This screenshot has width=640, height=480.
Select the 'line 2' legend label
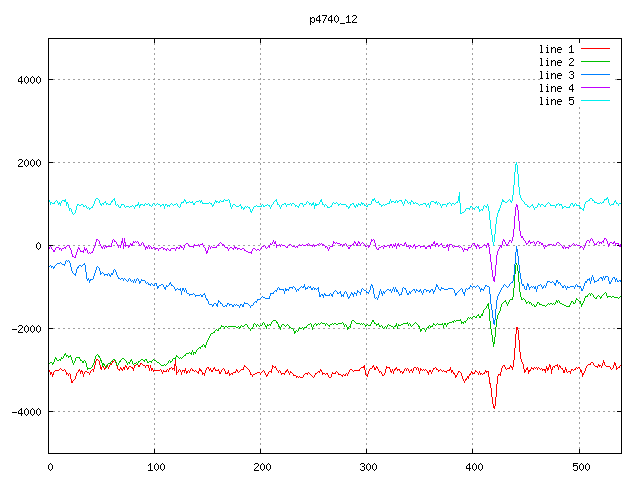556,62
